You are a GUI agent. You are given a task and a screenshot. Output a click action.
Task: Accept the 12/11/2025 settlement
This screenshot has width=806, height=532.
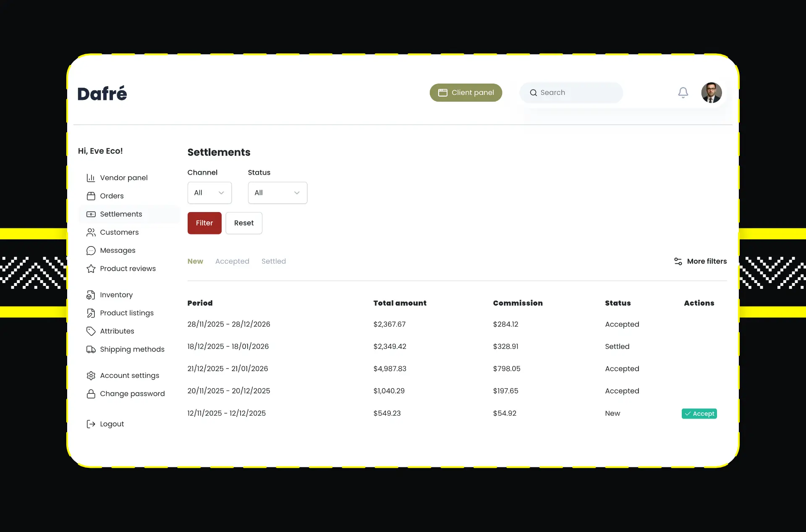699,414
